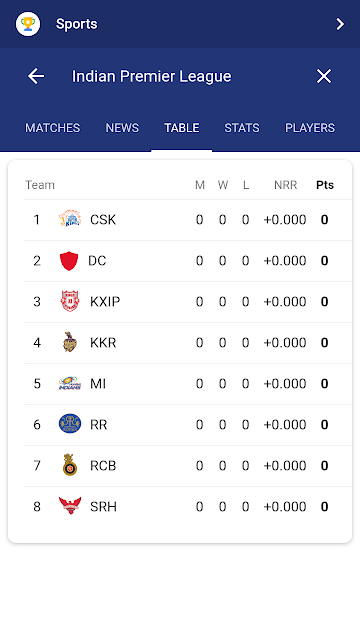Click the RCB team logo
This screenshot has height=640, width=360.
tap(70, 465)
